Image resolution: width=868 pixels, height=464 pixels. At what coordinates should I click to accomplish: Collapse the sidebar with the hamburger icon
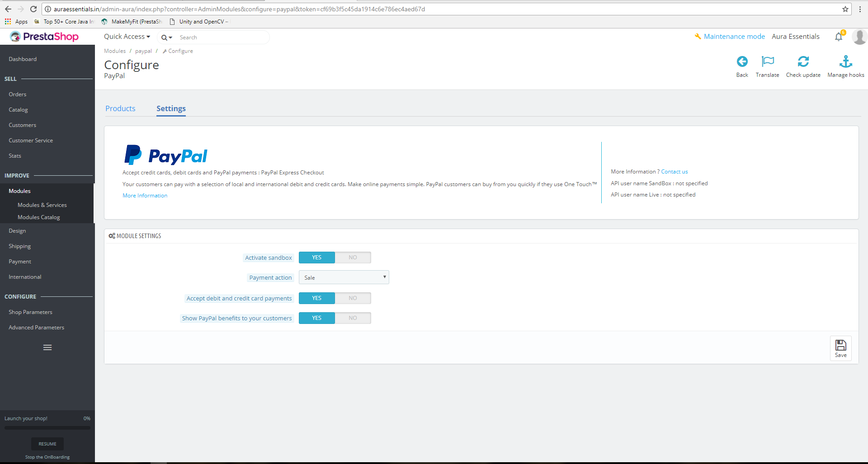click(47, 347)
